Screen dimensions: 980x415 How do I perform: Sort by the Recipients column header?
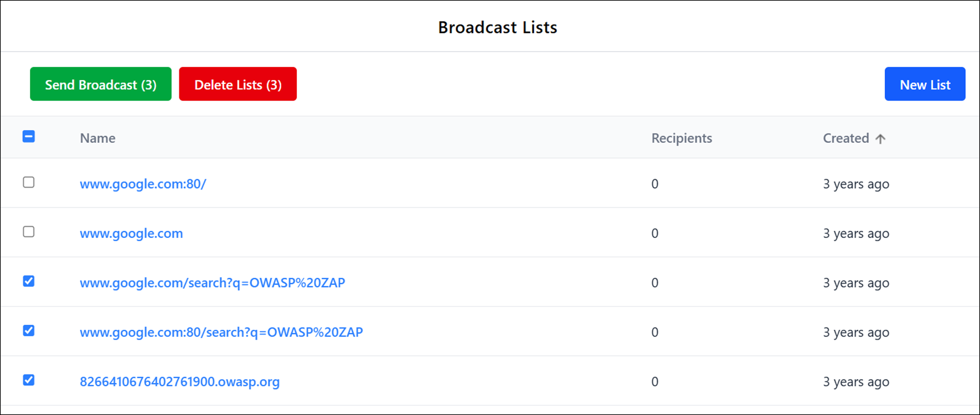(x=682, y=138)
